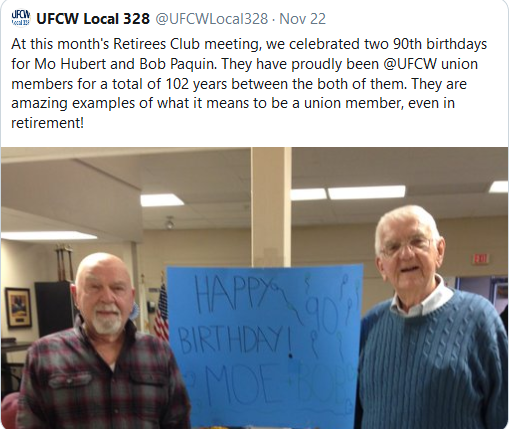The width and height of the screenshot is (509, 429).
Task: Click the man in the plaid shirt
Action: click(x=101, y=343)
